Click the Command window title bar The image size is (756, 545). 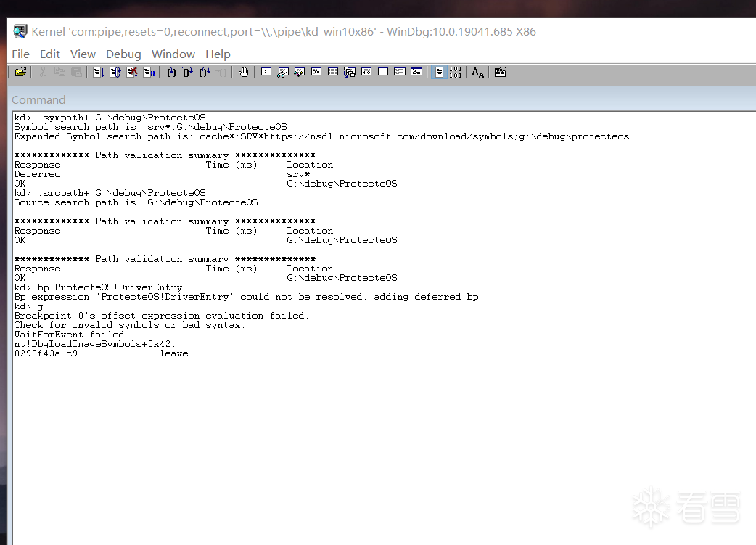(383, 100)
